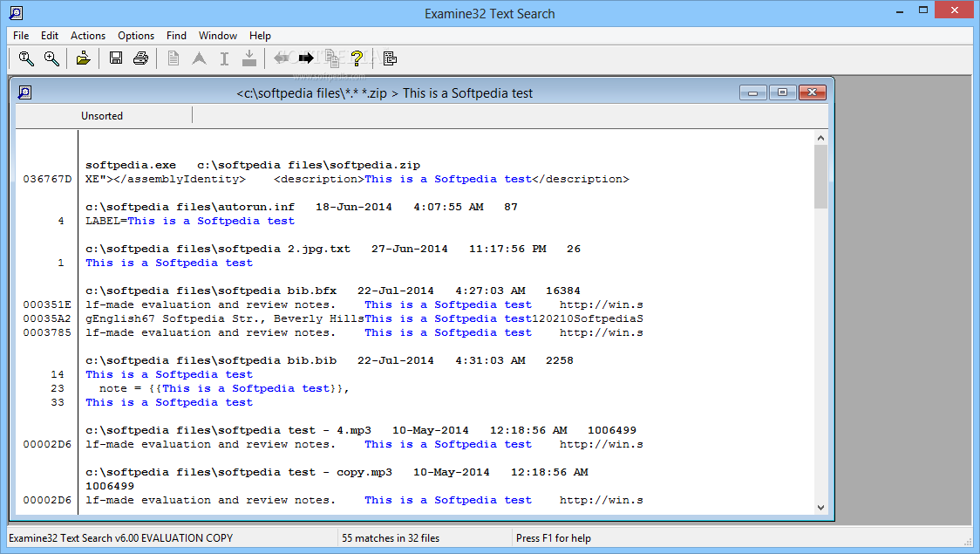Click the magnifier with plus sign icon
This screenshot has width=980, height=554.
tap(51, 58)
